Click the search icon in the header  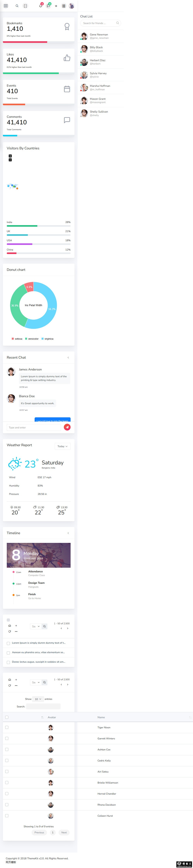[x=17, y=6]
